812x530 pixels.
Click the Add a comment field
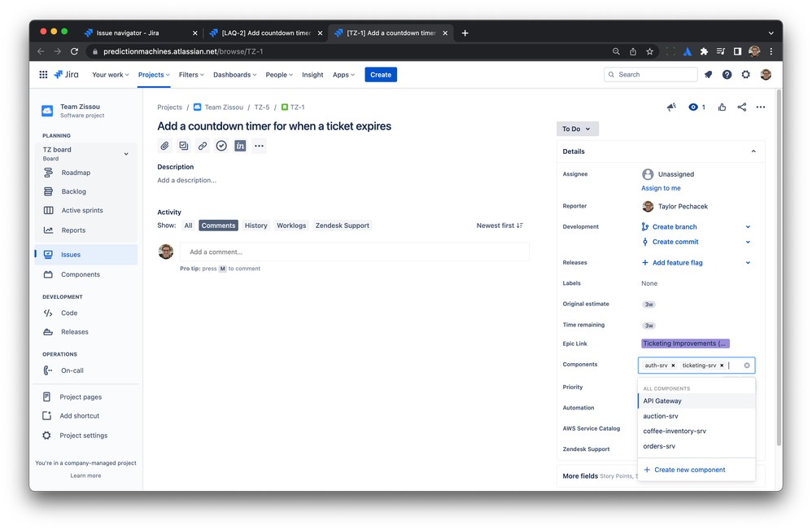[355, 252]
